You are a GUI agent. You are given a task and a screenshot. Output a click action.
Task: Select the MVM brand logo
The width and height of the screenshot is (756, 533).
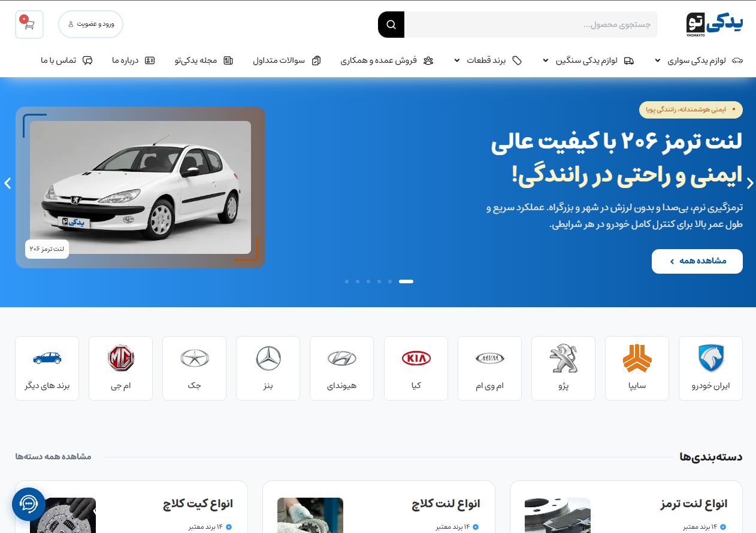point(489,359)
